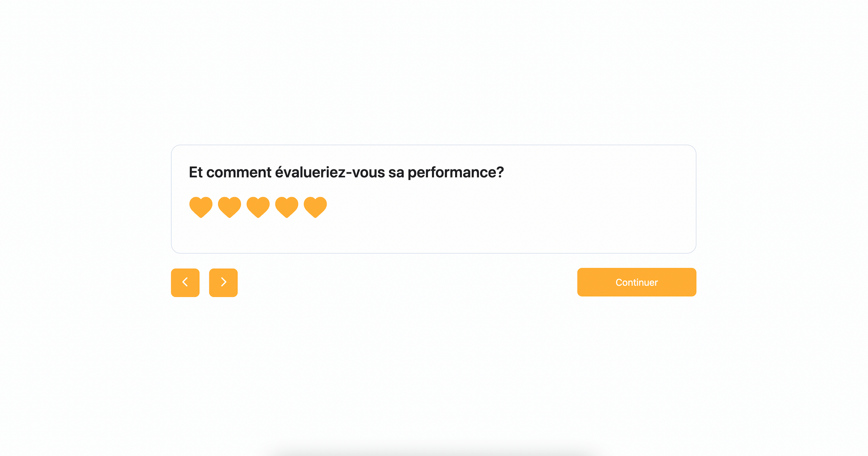Pick the heart next to the last one
This screenshot has height=456, width=868.
pyautogui.click(x=287, y=206)
